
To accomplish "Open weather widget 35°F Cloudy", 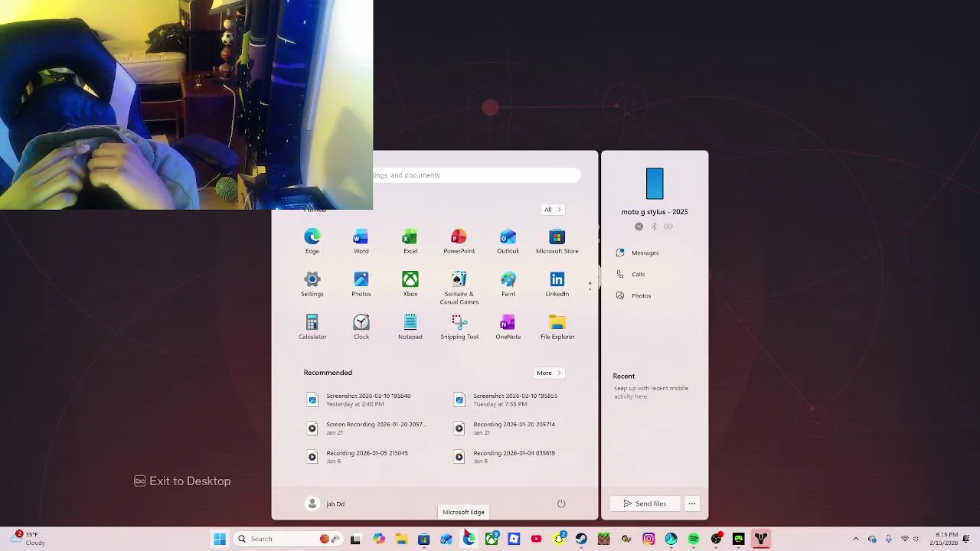I will (28, 539).
